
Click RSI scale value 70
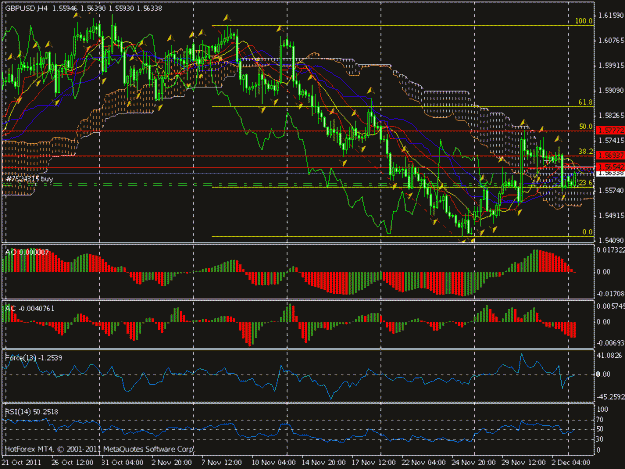click(600, 419)
